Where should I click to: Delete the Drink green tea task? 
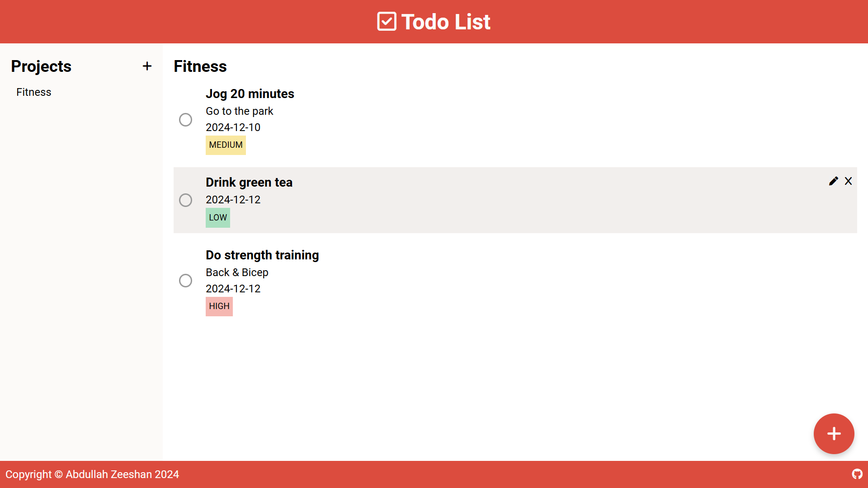[x=848, y=181]
